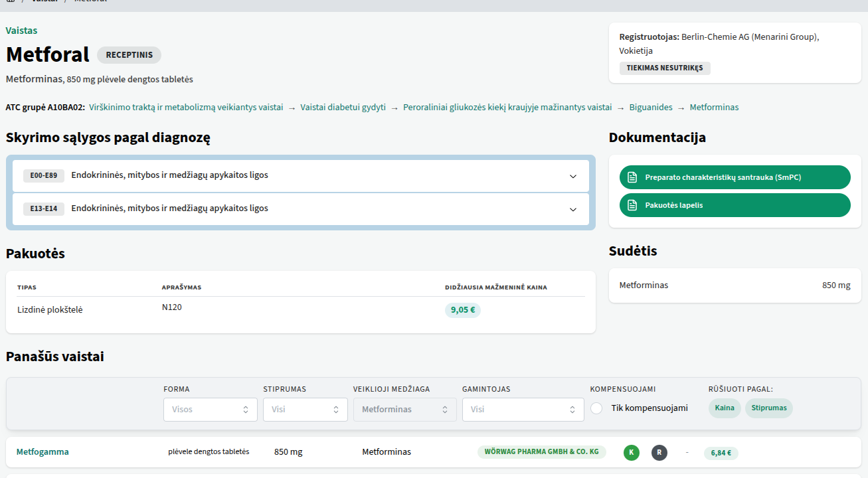Click the green K badge for Metfogamma

(632, 452)
